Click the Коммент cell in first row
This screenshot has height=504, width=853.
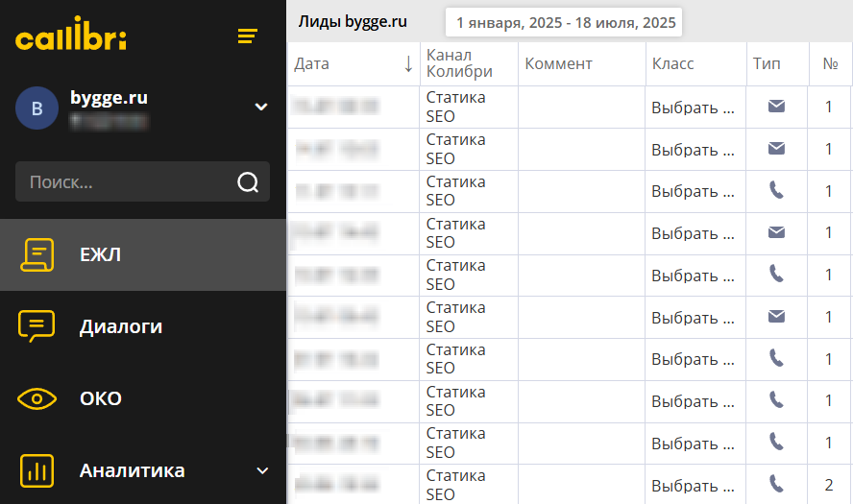coord(581,108)
